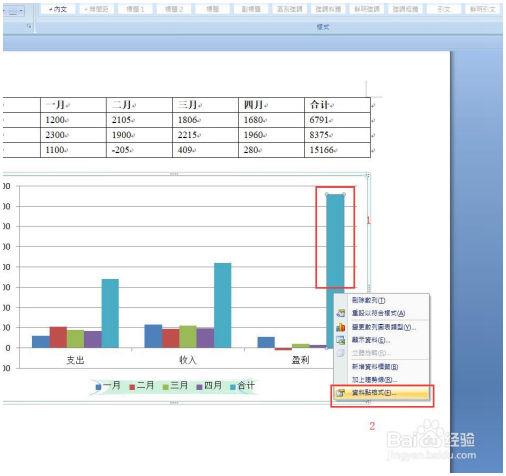Select the 三月 legend entry
The image size is (506, 476).
tap(176, 386)
